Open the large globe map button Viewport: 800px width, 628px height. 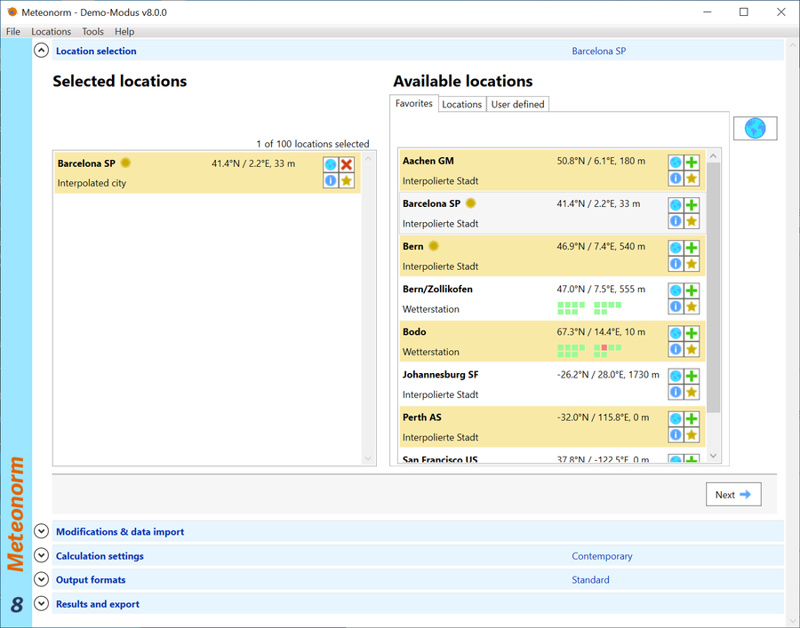(755, 128)
